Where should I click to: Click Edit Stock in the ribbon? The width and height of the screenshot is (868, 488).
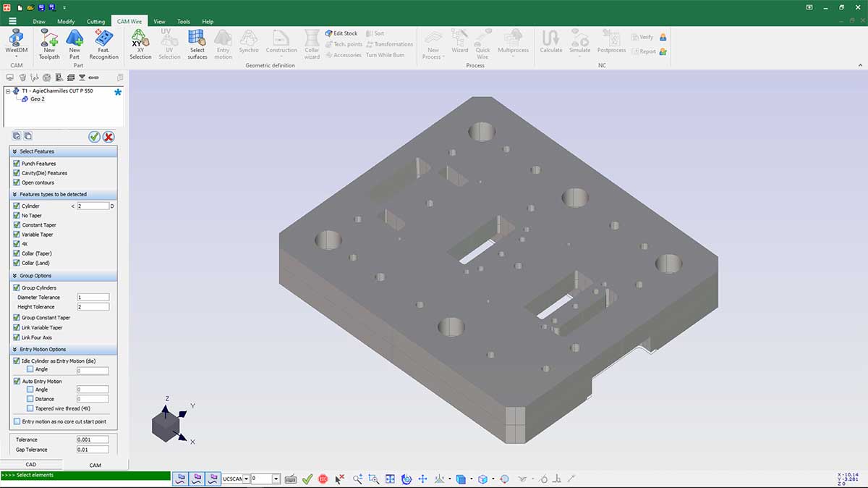tap(341, 33)
